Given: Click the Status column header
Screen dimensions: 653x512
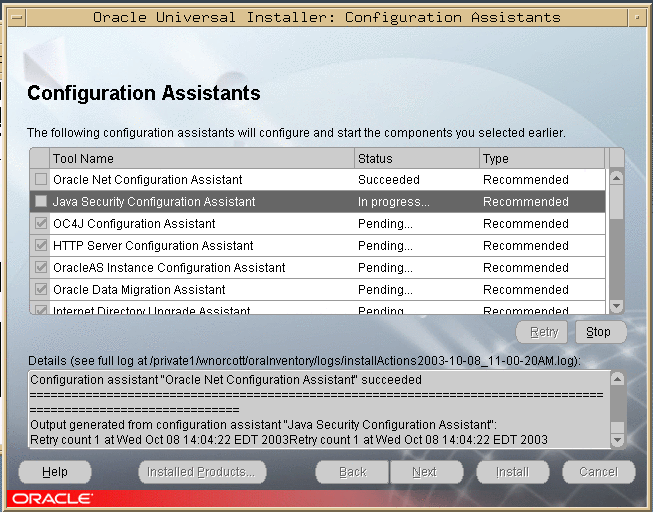Looking at the screenshot, I should click(417, 158).
